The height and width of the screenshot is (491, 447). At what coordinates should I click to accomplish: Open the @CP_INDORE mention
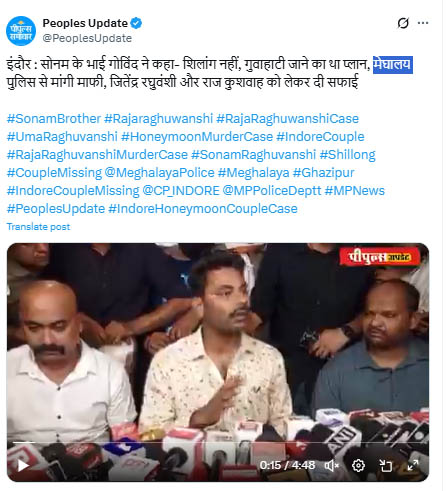coord(181,191)
